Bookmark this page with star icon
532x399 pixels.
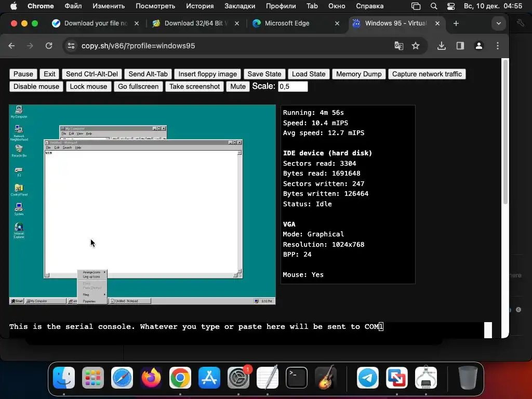pos(416,46)
